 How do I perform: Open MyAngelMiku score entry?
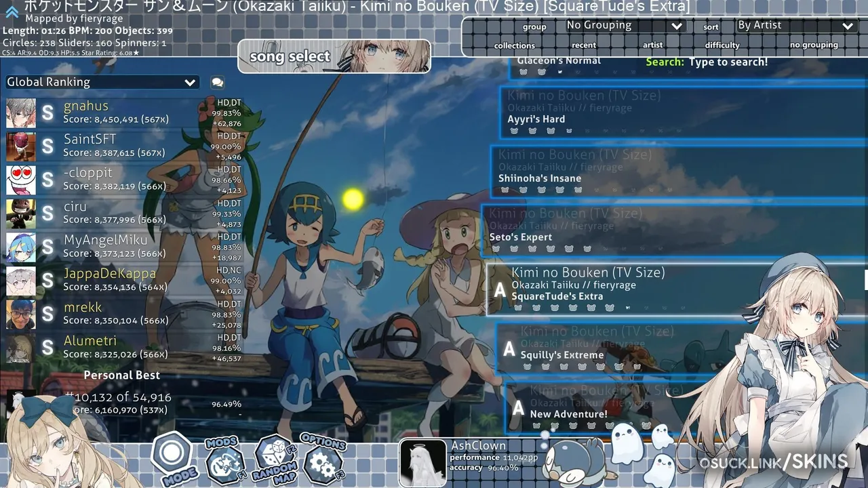tap(123, 247)
